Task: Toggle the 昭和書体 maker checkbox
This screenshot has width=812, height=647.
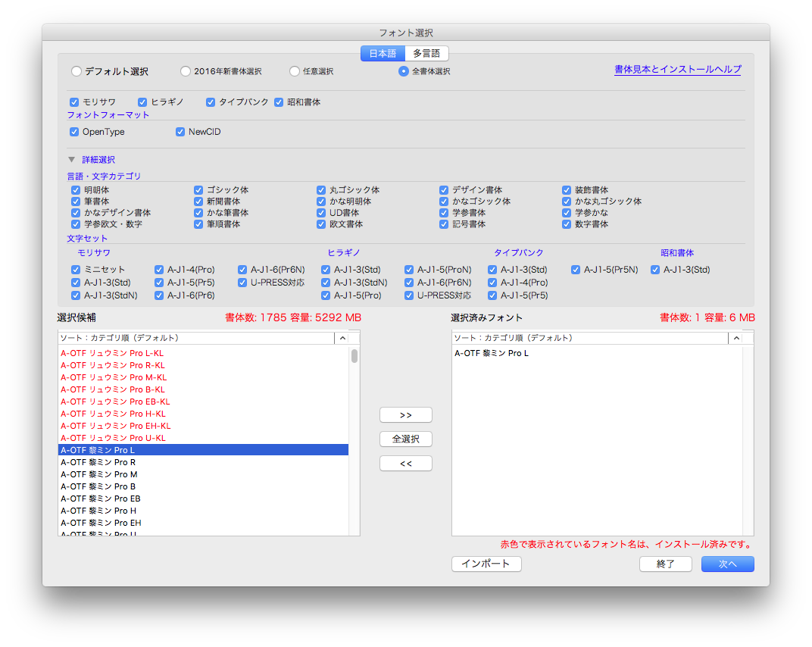Action: (x=279, y=102)
